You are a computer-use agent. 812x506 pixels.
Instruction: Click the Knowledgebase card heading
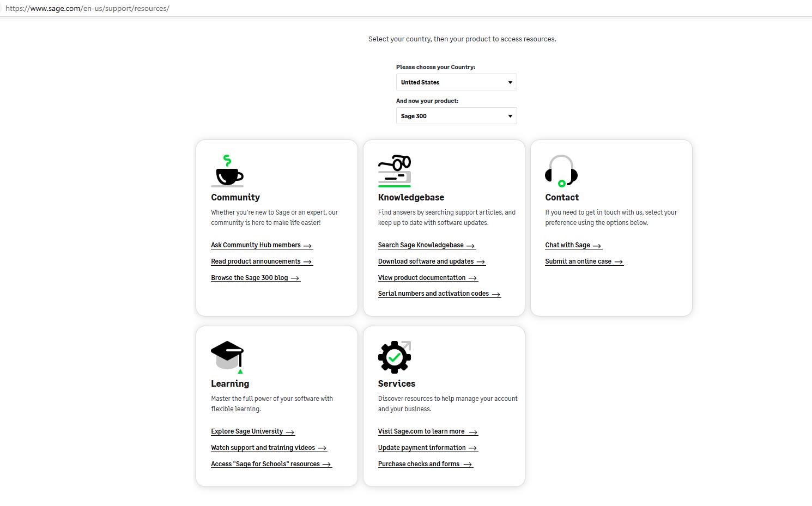tap(411, 198)
